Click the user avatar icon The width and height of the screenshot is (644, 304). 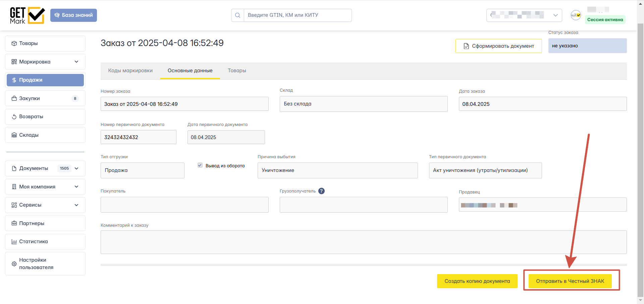point(576,15)
